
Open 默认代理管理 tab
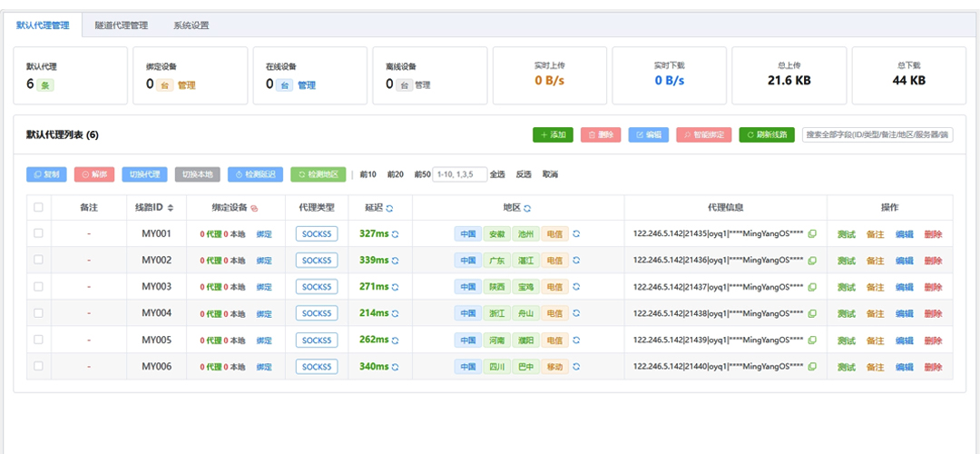[x=43, y=25]
